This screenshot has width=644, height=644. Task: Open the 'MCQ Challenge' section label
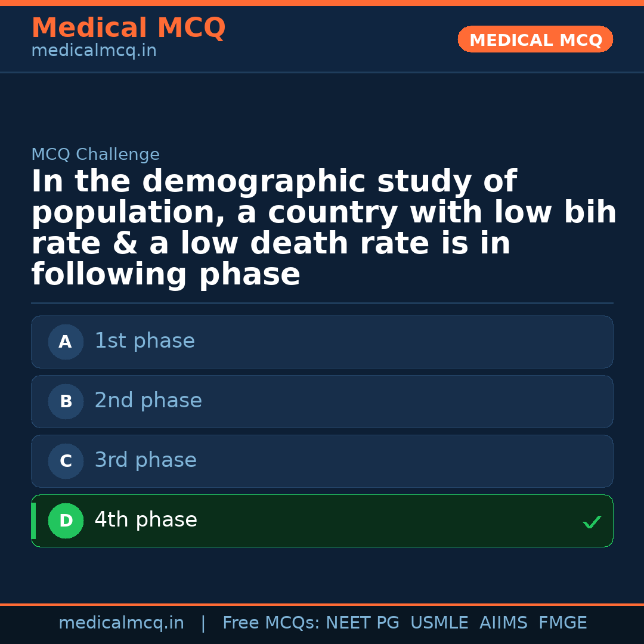95,154
